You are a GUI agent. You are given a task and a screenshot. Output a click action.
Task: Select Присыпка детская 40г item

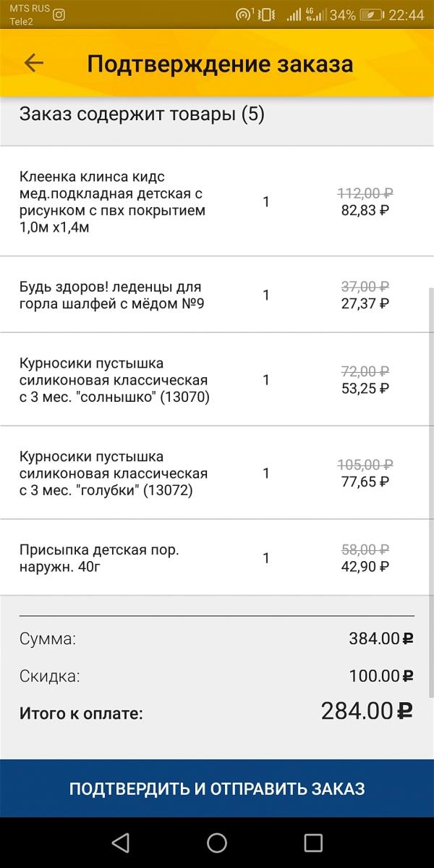[x=217, y=557]
